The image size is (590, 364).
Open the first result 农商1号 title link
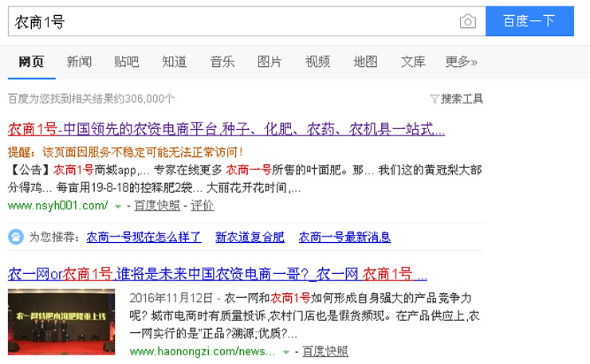[x=226, y=129]
